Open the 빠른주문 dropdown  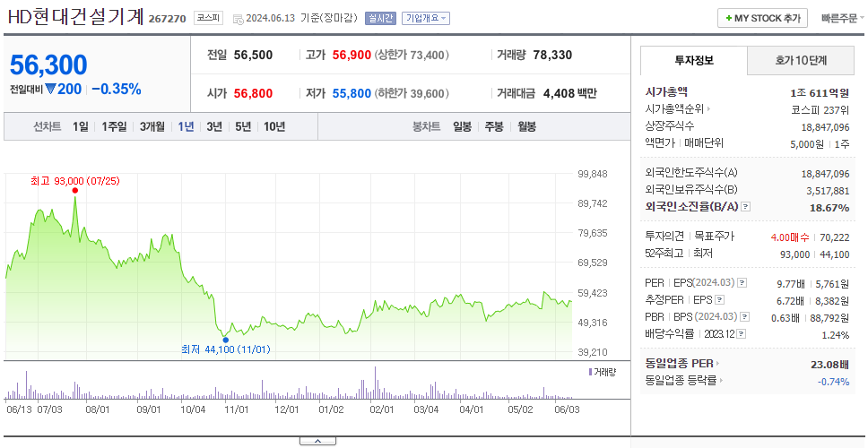pos(843,18)
